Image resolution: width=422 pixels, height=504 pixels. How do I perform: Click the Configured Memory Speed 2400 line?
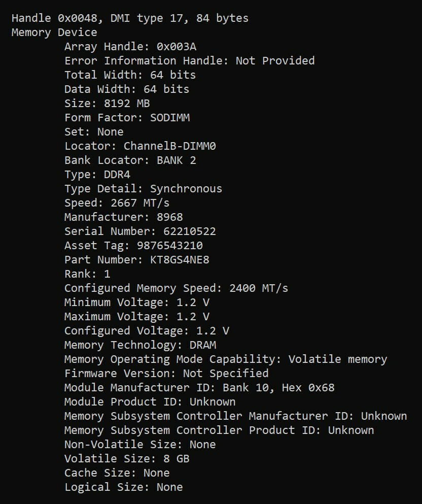click(x=177, y=288)
